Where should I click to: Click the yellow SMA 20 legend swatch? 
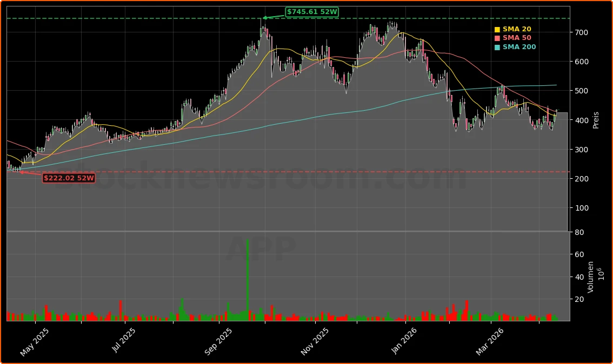[x=497, y=30]
